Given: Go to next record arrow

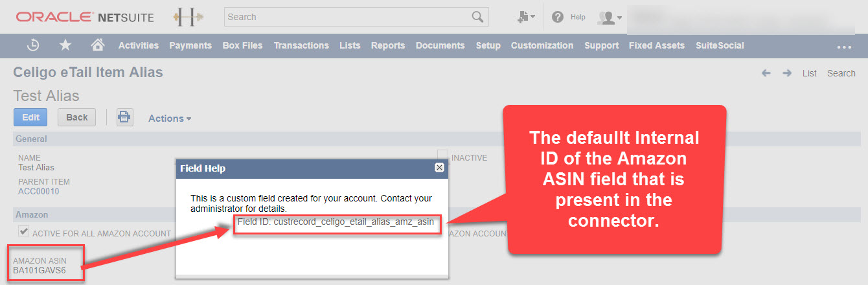Looking at the screenshot, I should click(787, 73).
